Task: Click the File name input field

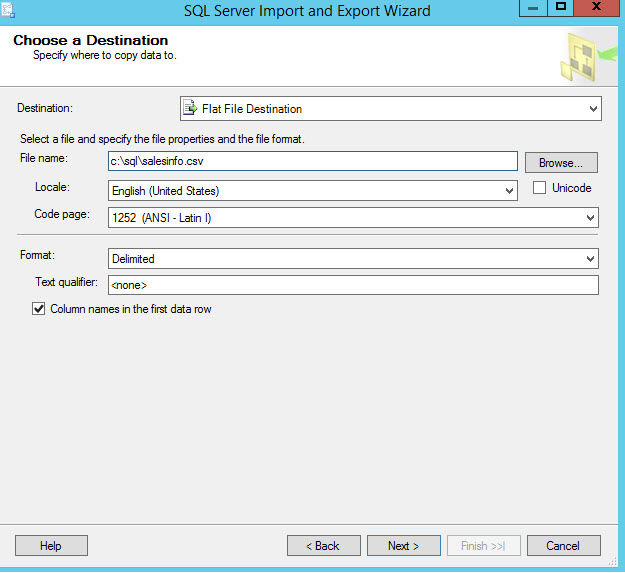Action: click(313, 161)
